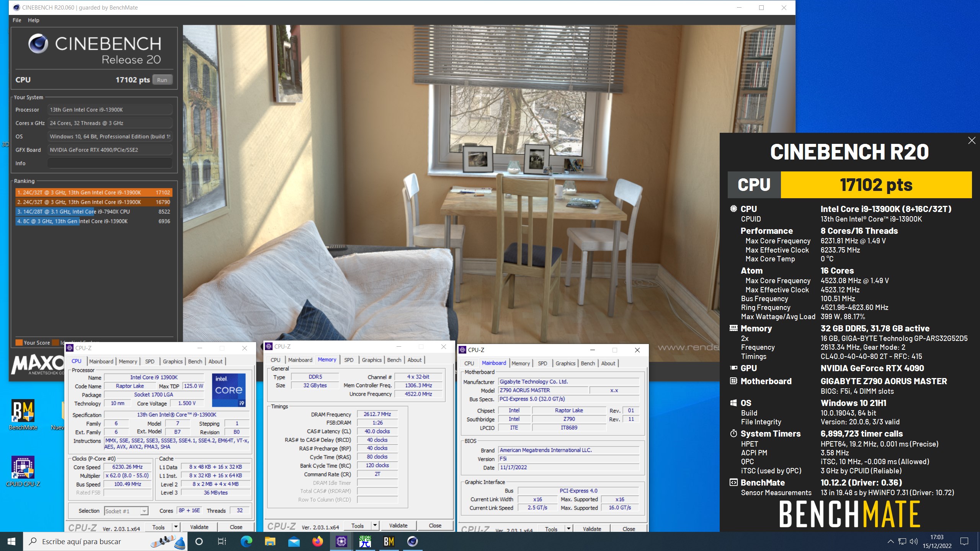Viewport: 980px width, 551px height.
Task: Select Graphics tab in Mainboard CPU-Z window
Action: click(x=565, y=363)
